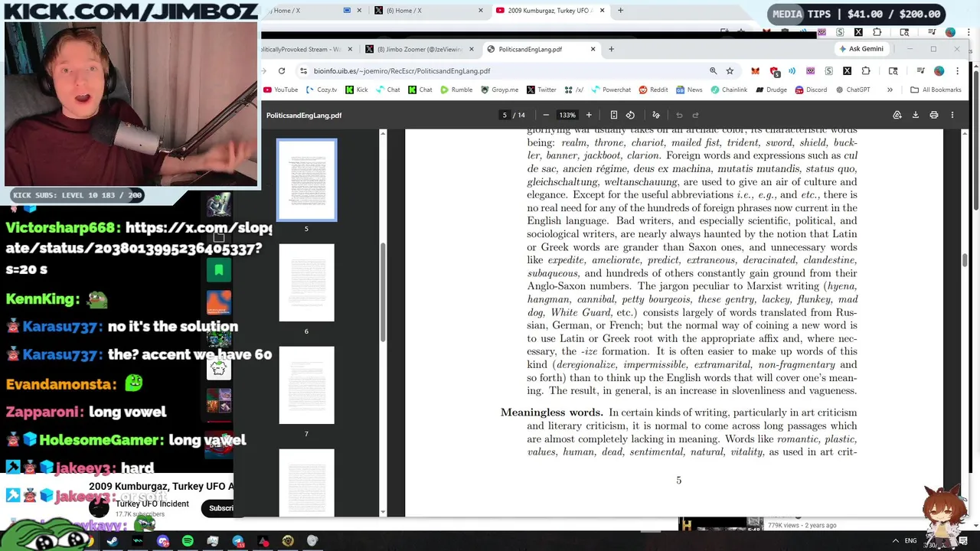Click Ask Gemini button
This screenshot has height=551, width=980.
[861, 49]
